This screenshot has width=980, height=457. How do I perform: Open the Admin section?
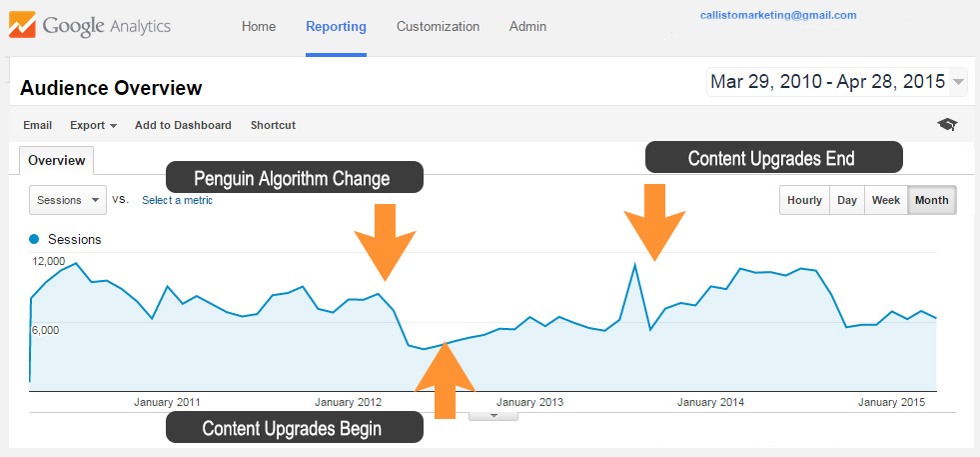527,27
